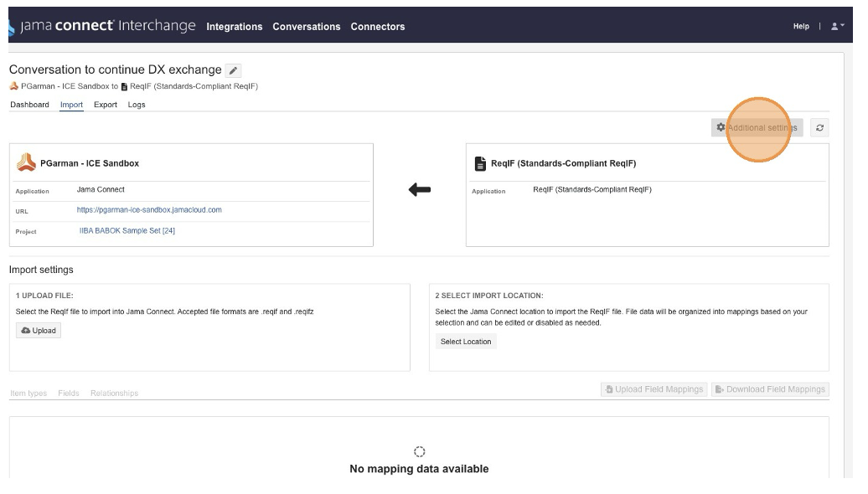Click the left-pointing direction arrow
The width and height of the screenshot is (868, 494).
pyautogui.click(x=420, y=190)
